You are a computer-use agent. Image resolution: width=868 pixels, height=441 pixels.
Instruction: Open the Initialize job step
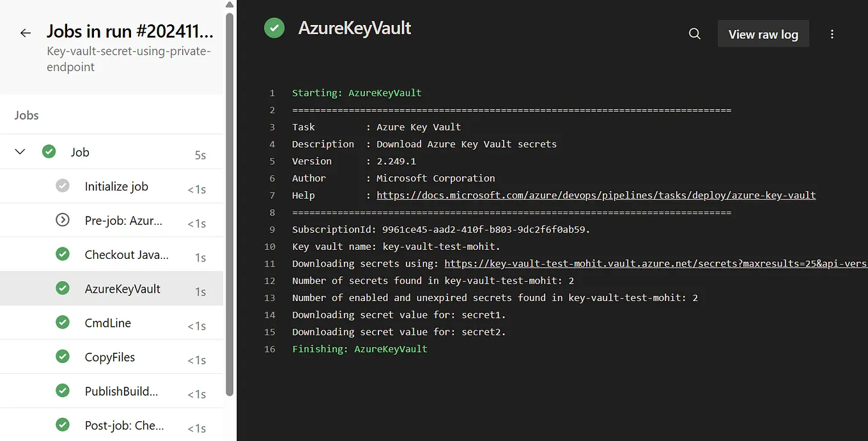point(116,185)
